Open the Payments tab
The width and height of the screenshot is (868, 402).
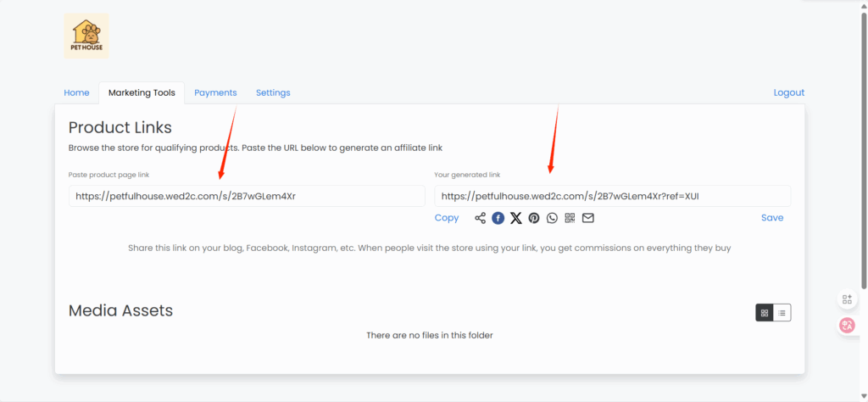215,93
